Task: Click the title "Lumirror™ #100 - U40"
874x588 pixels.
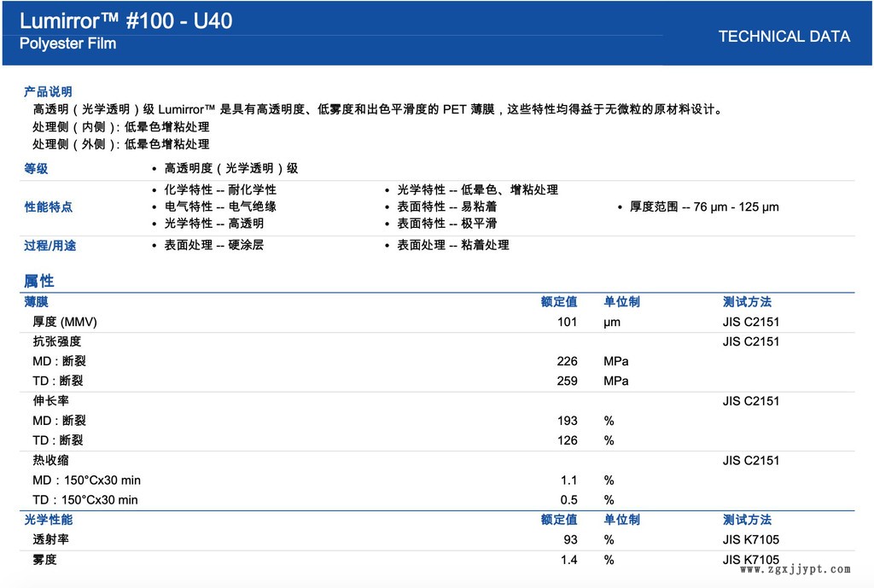Action: 126,20
